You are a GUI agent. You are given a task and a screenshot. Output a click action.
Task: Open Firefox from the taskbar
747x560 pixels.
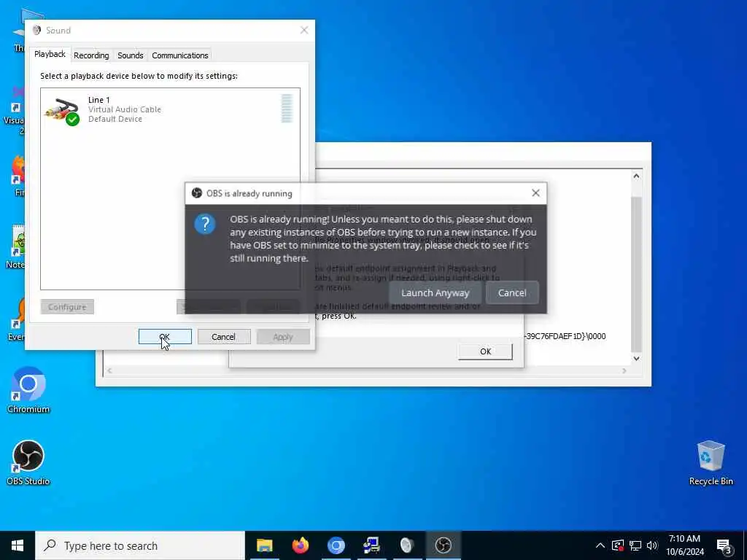point(300,545)
